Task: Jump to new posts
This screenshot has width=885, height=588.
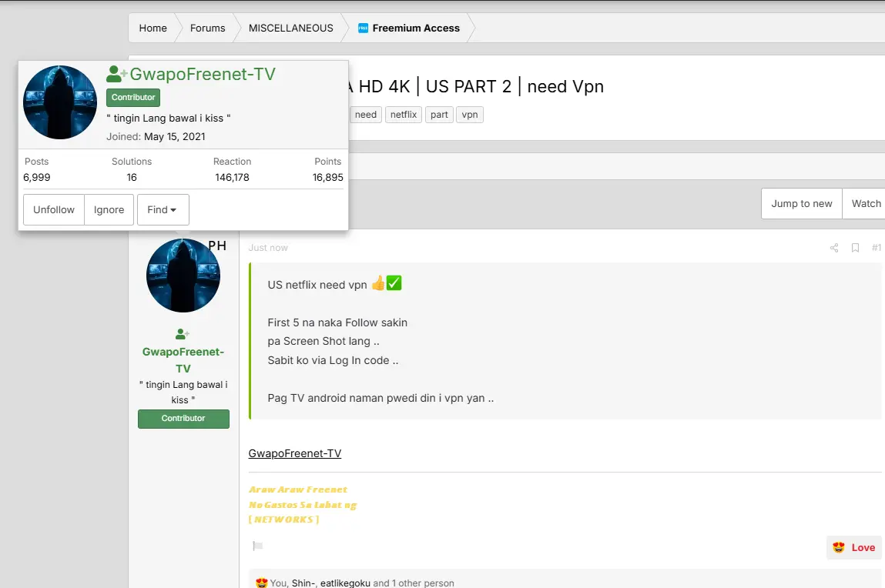Action: [x=802, y=203]
